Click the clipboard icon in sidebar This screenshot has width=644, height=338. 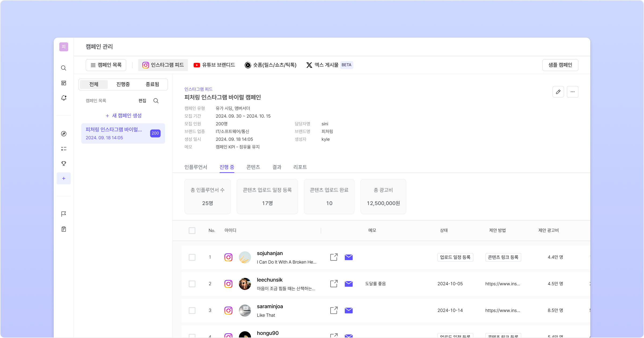(64, 229)
